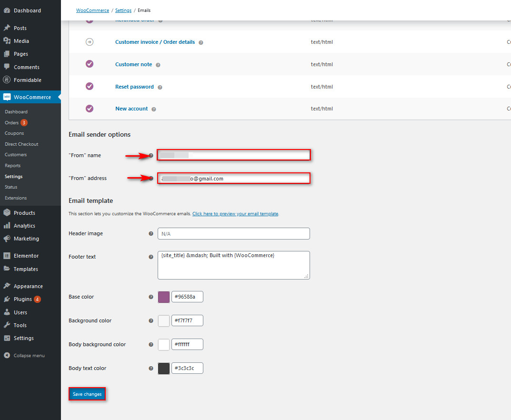The width and height of the screenshot is (511, 420).
Task: Open the Dashboard gauge icon in sidebar
Action: (x=7, y=10)
